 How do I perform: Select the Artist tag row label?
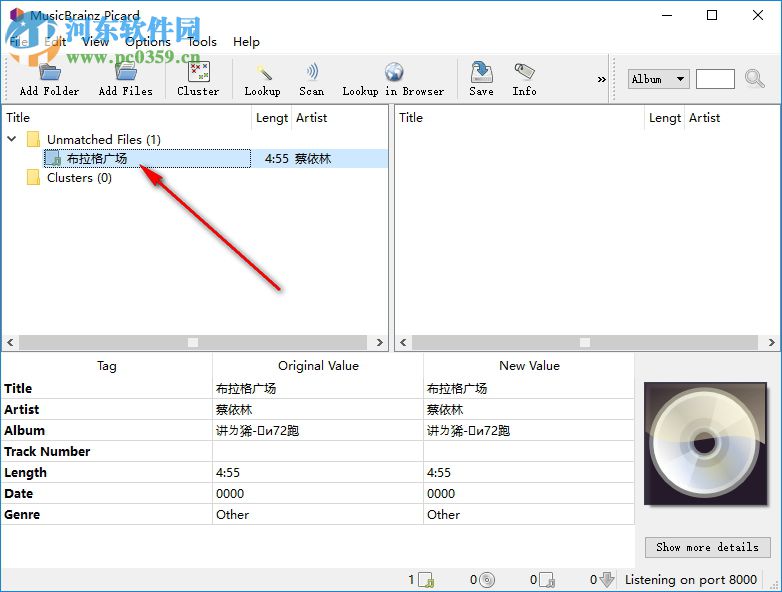pyautogui.click(x=21, y=409)
